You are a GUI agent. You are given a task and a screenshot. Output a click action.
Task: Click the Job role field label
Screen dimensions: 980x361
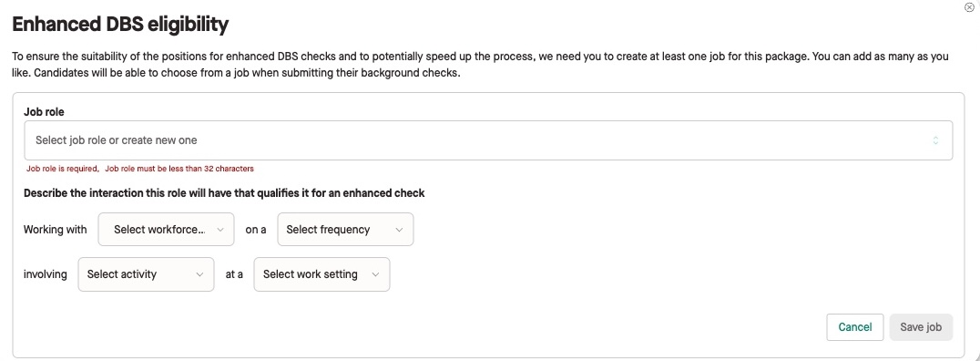[44, 112]
